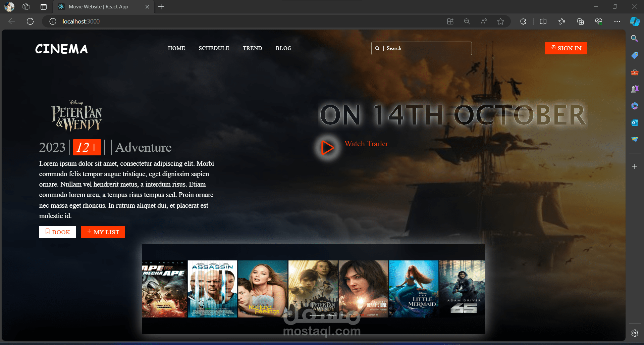The width and height of the screenshot is (644, 345).
Task: Open the sidebar Shopping tag icon
Action: coord(635,55)
